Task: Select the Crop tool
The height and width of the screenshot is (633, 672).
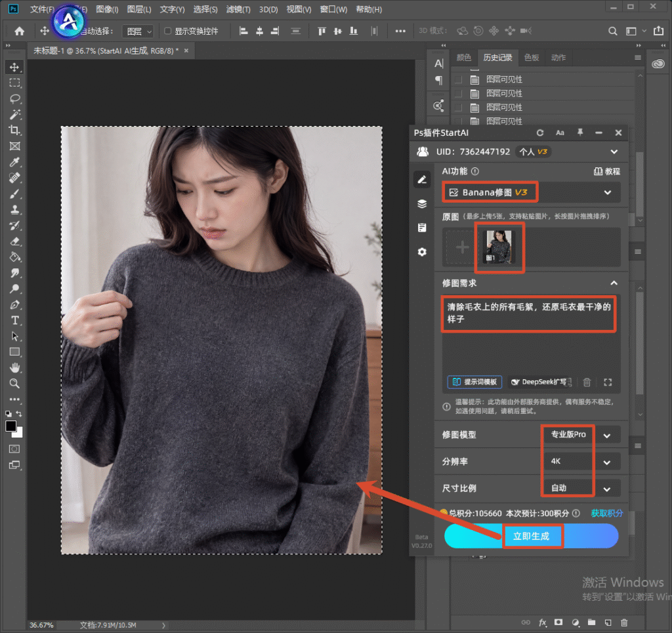Action: (x=14, y=130)
